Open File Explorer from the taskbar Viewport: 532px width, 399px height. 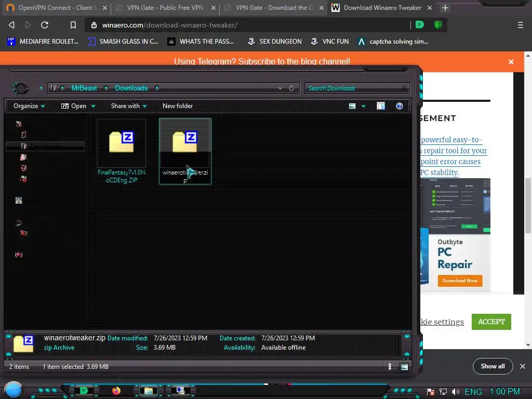point(148,391)
